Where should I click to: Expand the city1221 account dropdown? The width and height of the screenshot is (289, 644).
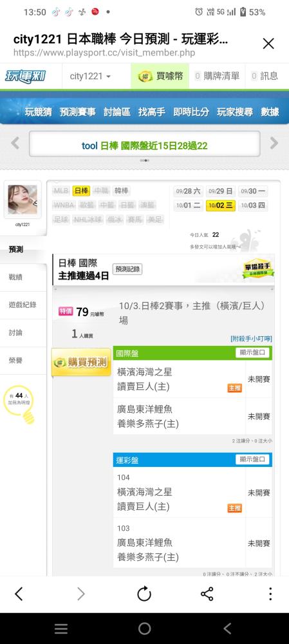pos(90,77)
